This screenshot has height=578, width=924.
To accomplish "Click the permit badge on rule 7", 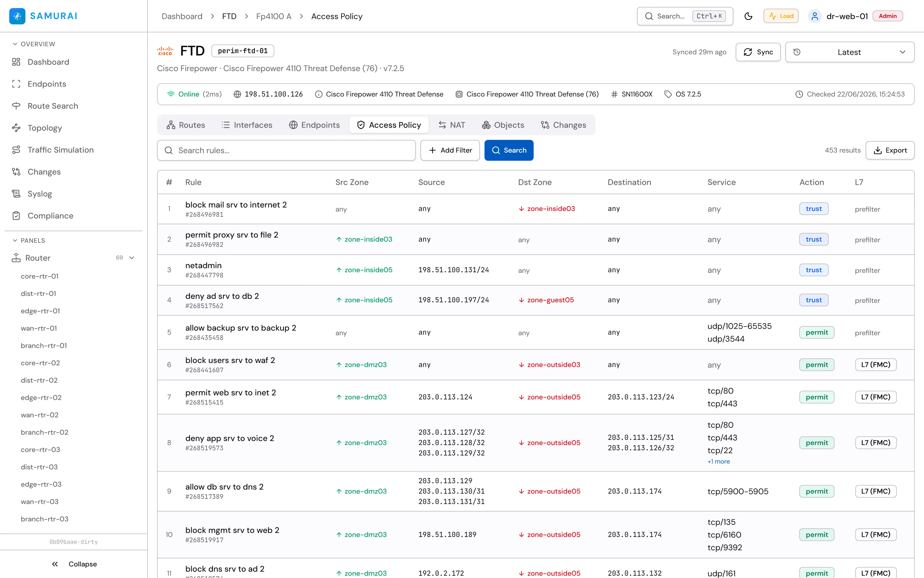I will [817, 398].
